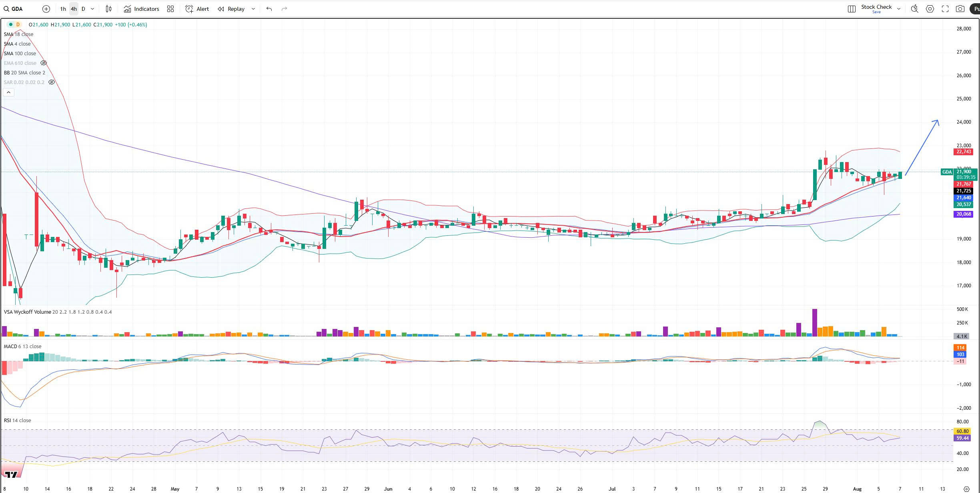
Task: Click the black 21,725 price label
Action: pyautogui.click(x=963, y=191)
